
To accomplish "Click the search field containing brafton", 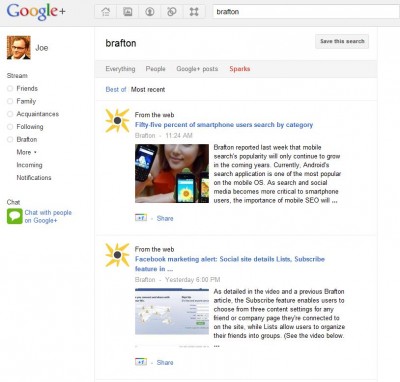I will 306,12.
